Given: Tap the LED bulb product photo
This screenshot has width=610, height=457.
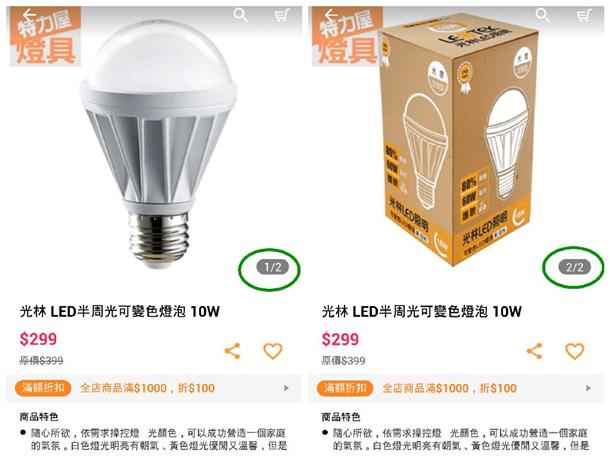Looking at the screenshot, I should (x=159, y=142).
